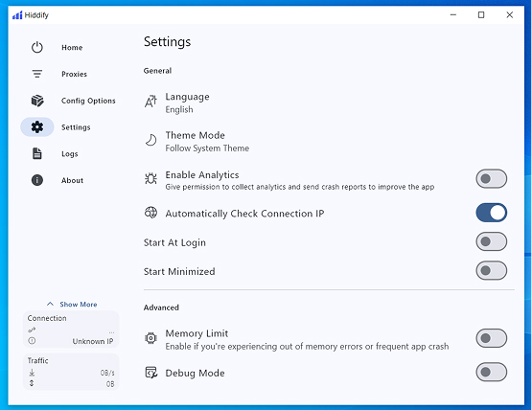The height and width of the screenshot is (410, 532).
Task: Click the English language value
Action: click(179, 109)
